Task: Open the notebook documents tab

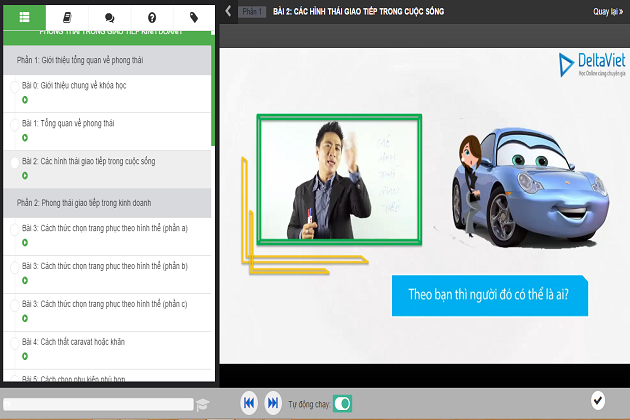Action: click(x=67, y=17)
